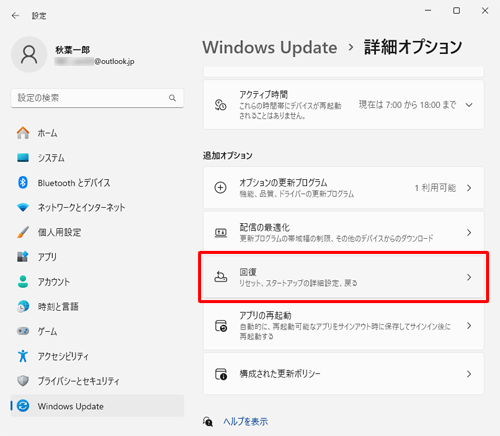
Task: Click the network Wi-Fi icon
Action: 23,207
